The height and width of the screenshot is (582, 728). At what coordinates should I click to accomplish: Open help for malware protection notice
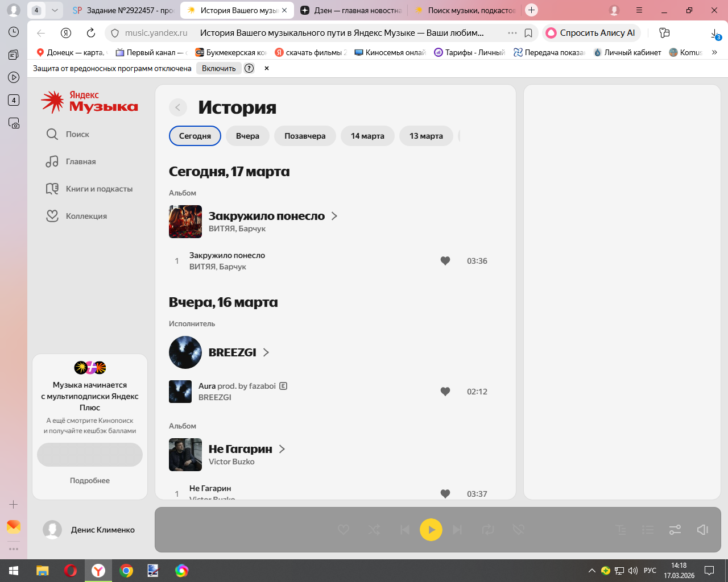click(249, 68)
